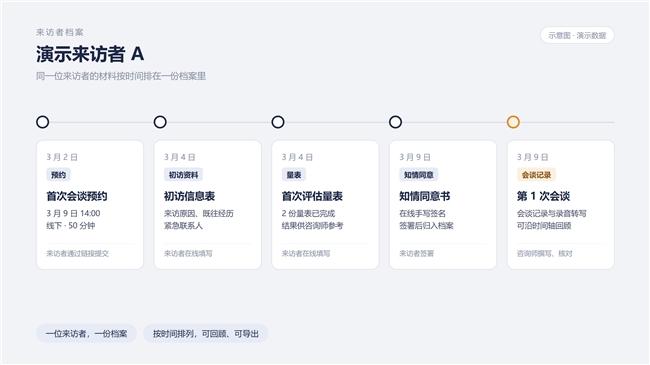Viewport: 650px width, 365px height.
Task: Select the orange 会谈记录 tag
Action: pos(536,175)
